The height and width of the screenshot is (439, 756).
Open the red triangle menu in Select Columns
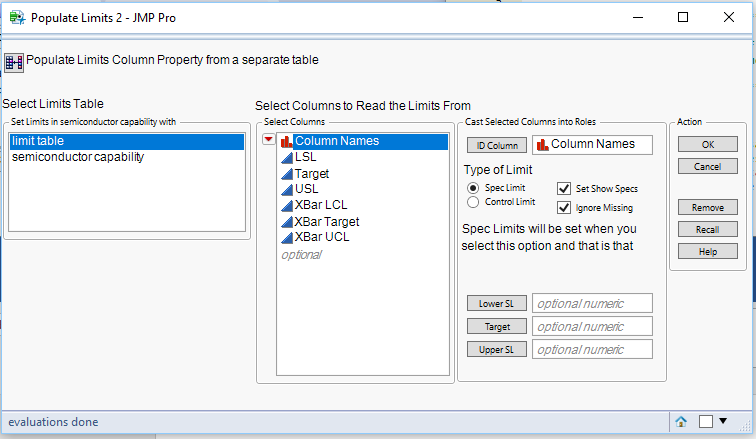pos(269,140)
